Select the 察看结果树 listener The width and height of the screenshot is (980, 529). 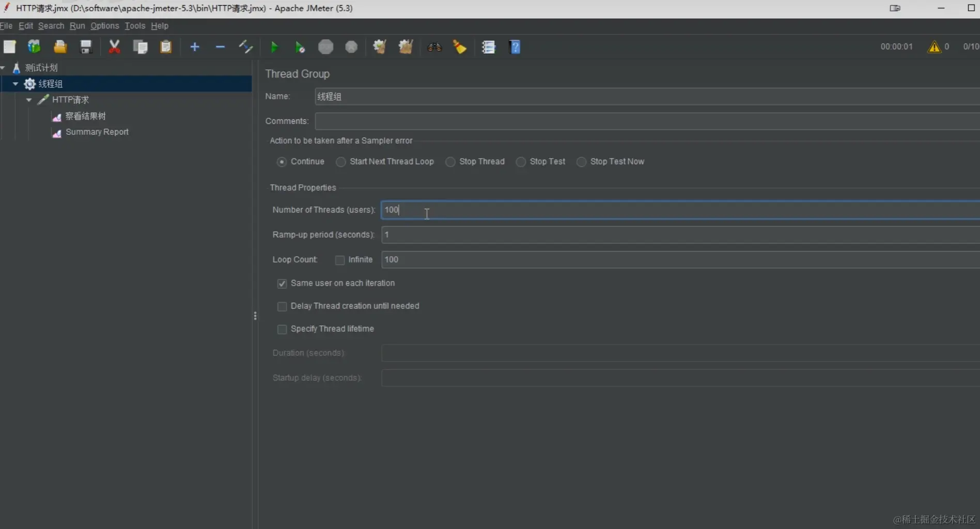click(85, 116)
